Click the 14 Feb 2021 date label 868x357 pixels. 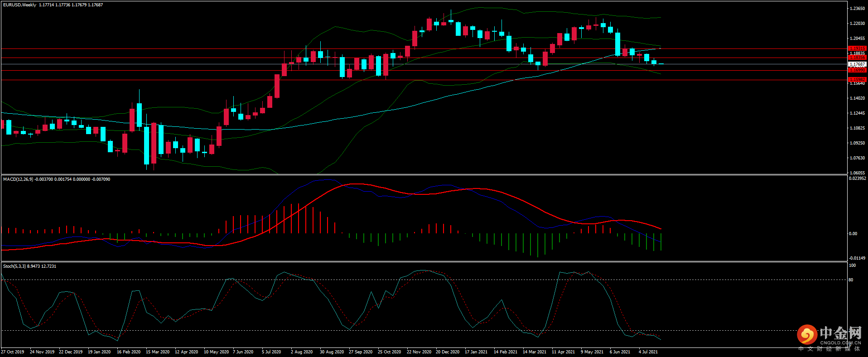506,352
